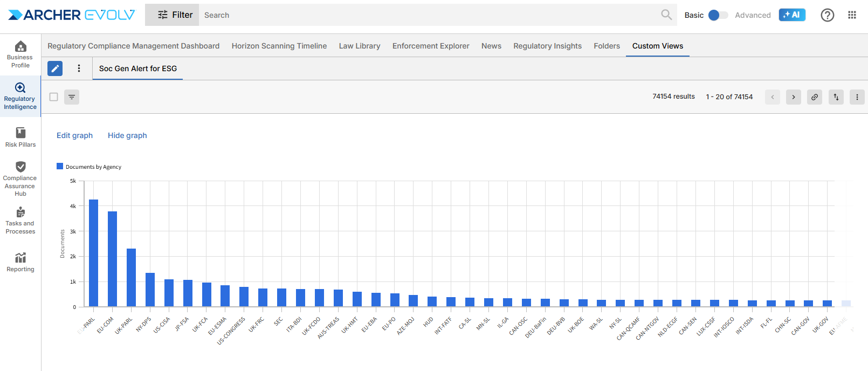The image size is (868, 371).
Task: Click the sort arrows icon
Action: pos(836,97)
